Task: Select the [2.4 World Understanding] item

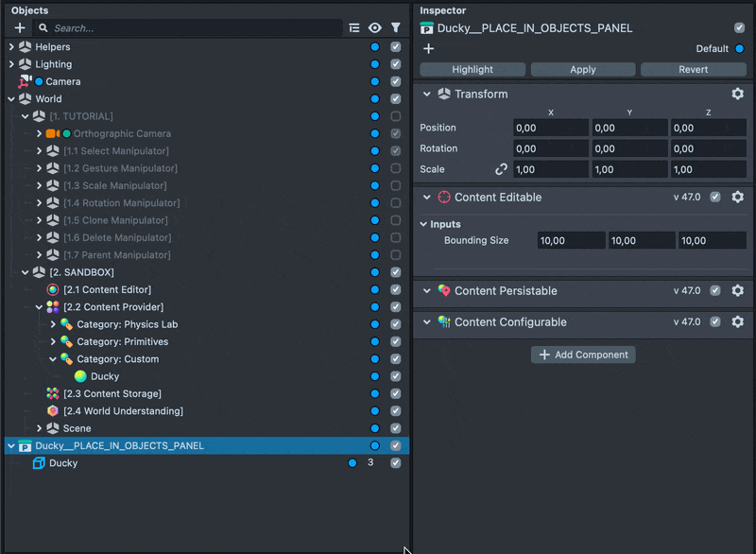Action: (x=123, y=411)
